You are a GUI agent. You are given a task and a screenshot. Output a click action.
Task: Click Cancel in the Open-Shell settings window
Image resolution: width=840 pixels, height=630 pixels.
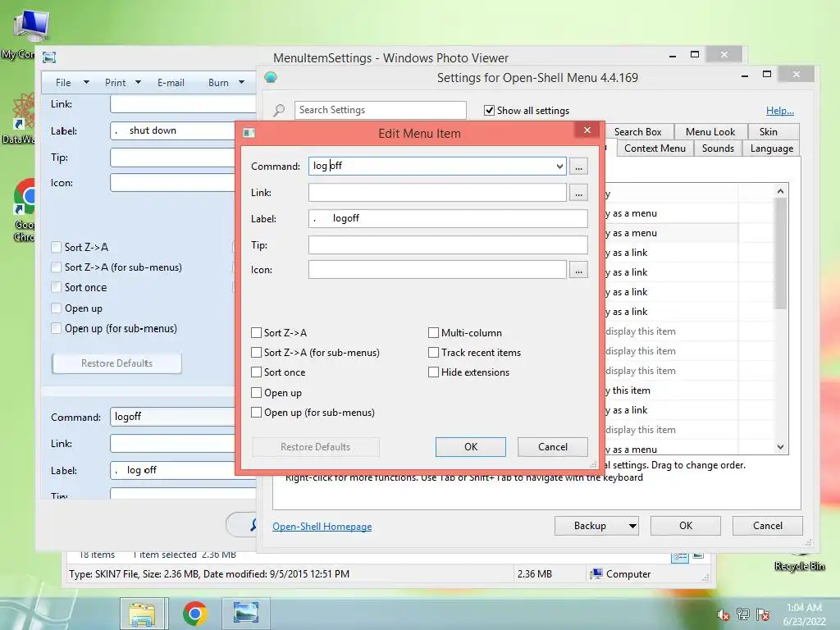point(768,526)
